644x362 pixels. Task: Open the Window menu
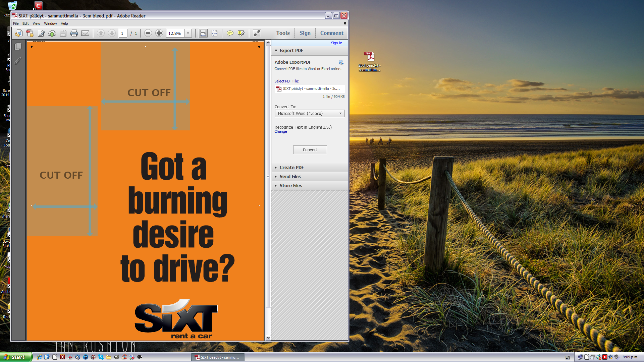point(50,23)
